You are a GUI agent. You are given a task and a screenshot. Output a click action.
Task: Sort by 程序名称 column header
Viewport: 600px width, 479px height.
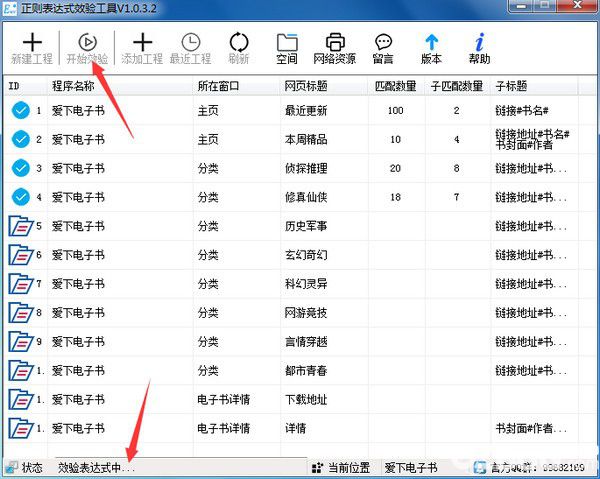120,86
